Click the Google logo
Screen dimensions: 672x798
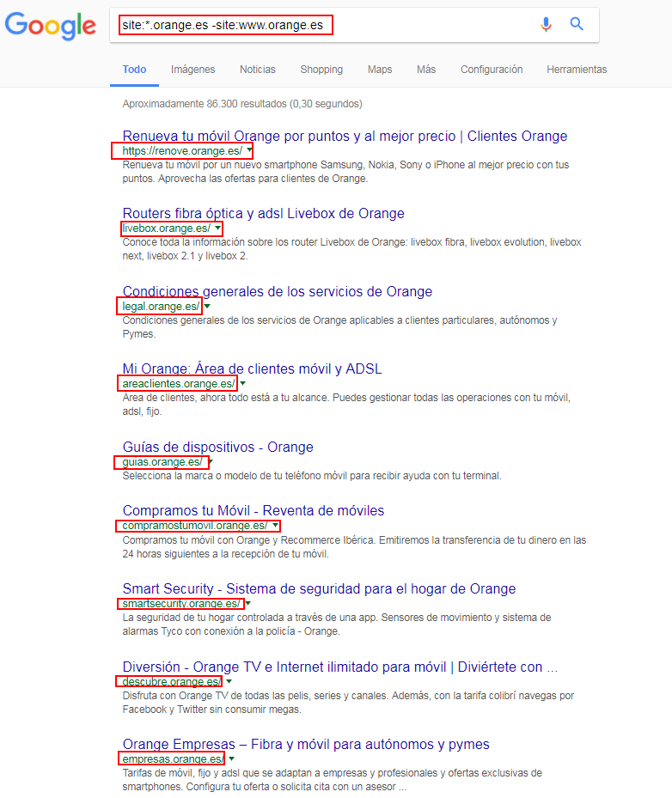50,24
